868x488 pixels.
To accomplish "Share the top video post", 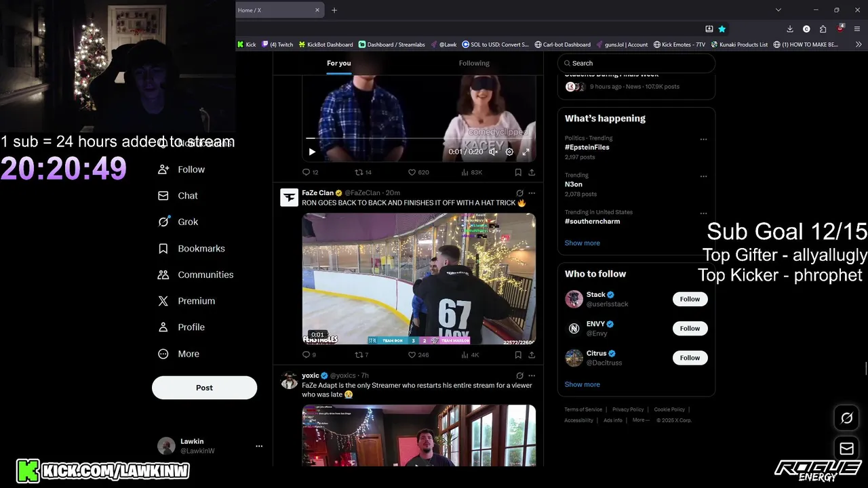I will coord(532,172).
